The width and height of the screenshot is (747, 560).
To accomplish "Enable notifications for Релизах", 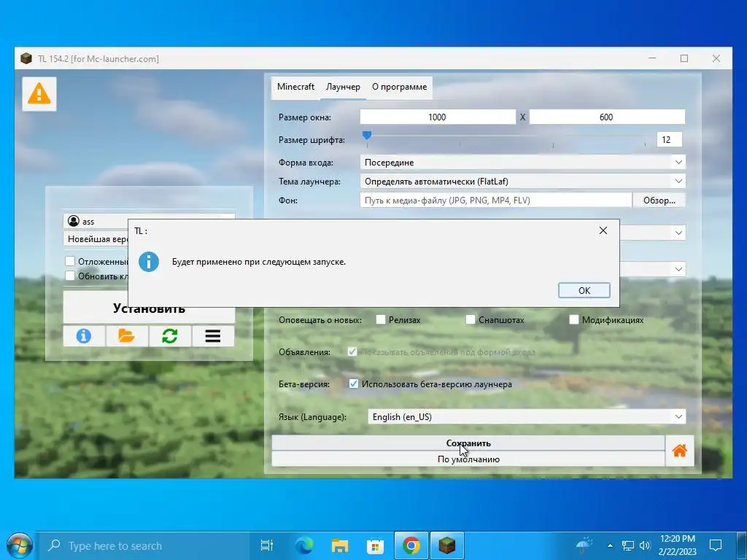I will (x=381, y=319).
